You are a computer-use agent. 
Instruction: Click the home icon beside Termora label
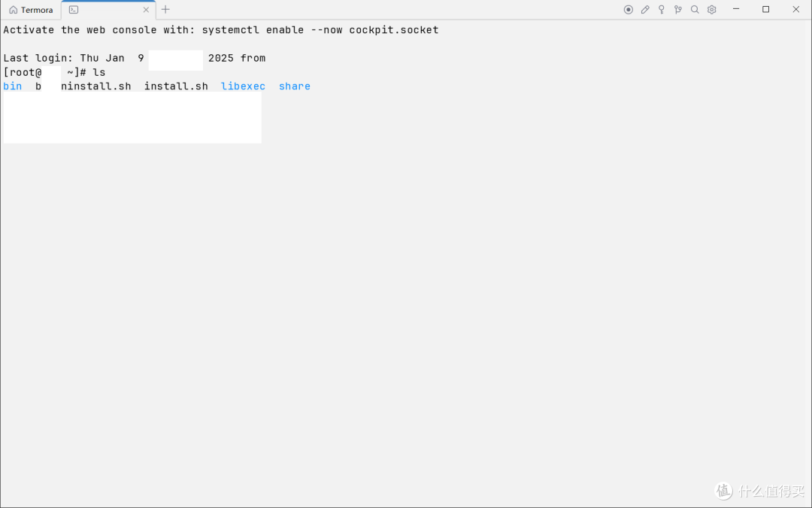coord(12,10)
